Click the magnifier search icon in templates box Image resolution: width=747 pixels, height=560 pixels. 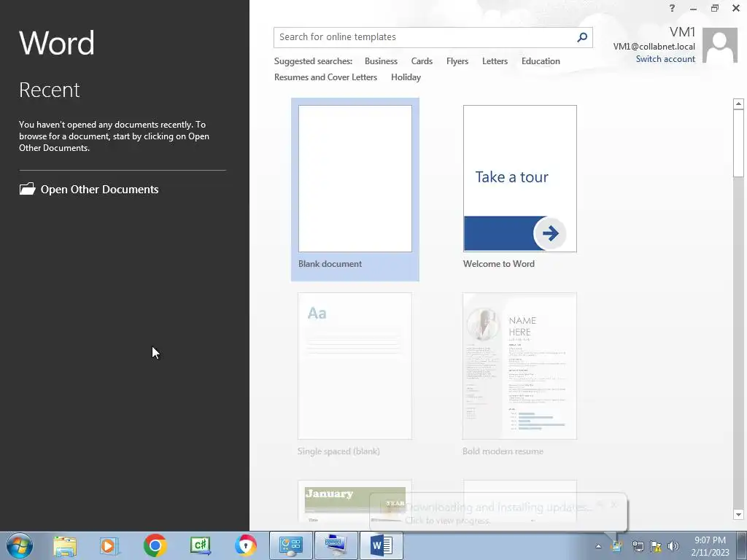click(x=581, y=37)
